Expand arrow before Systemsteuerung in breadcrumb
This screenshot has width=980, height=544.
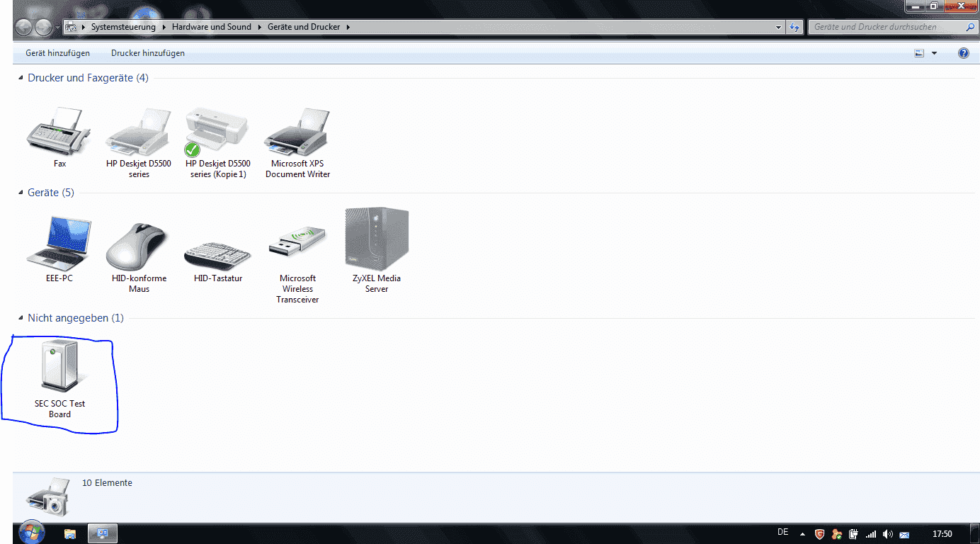[84, 27]
